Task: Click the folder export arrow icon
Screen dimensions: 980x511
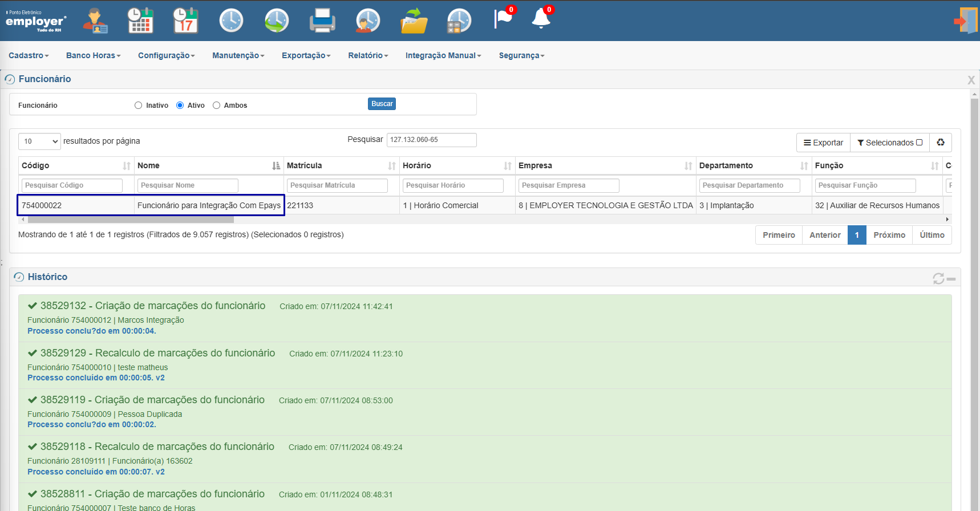Action: pyautogui.click(x=414, y=21)
